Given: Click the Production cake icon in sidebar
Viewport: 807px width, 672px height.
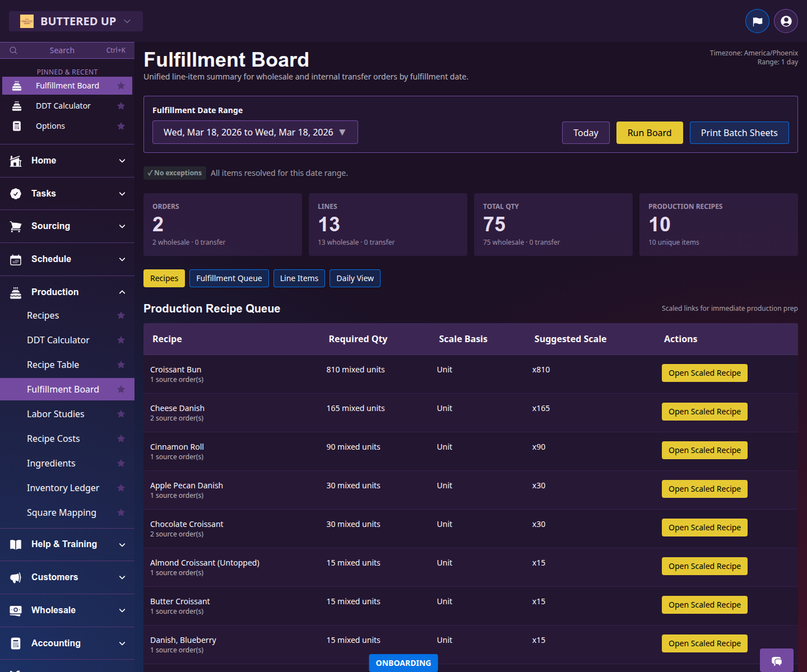Looking at the screenshot, I should click(x=15, y=292).
